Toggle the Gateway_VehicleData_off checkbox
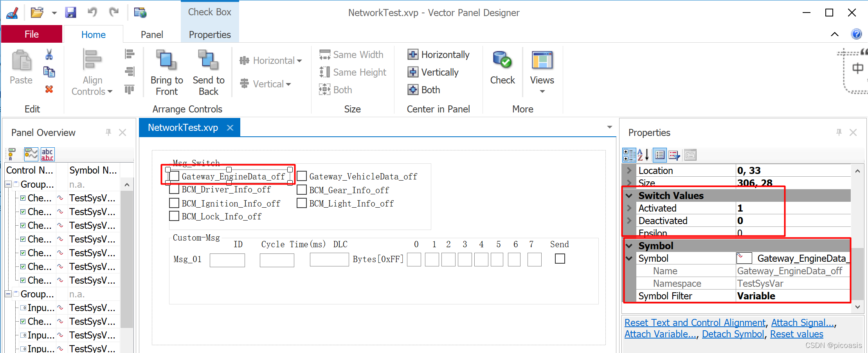This screenshot has width=868, height=353. 302,176
